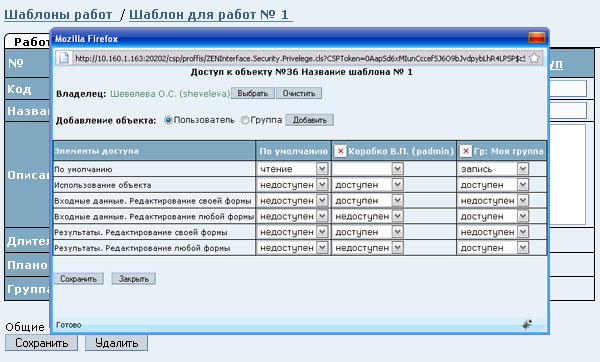Image resolution: width=600 pixels, height=362 pixels.
Task: Click the bug icon in the status bar
Action: click(527, 324)
